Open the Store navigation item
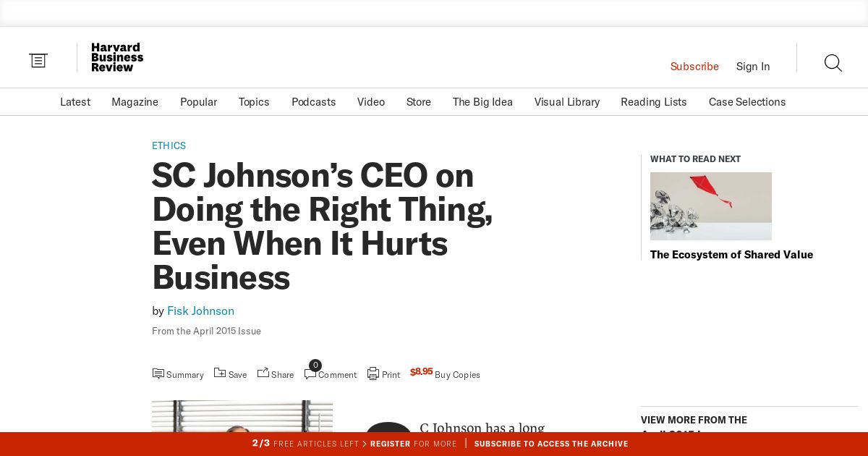The image size is (868, 456). click(419, 102)
